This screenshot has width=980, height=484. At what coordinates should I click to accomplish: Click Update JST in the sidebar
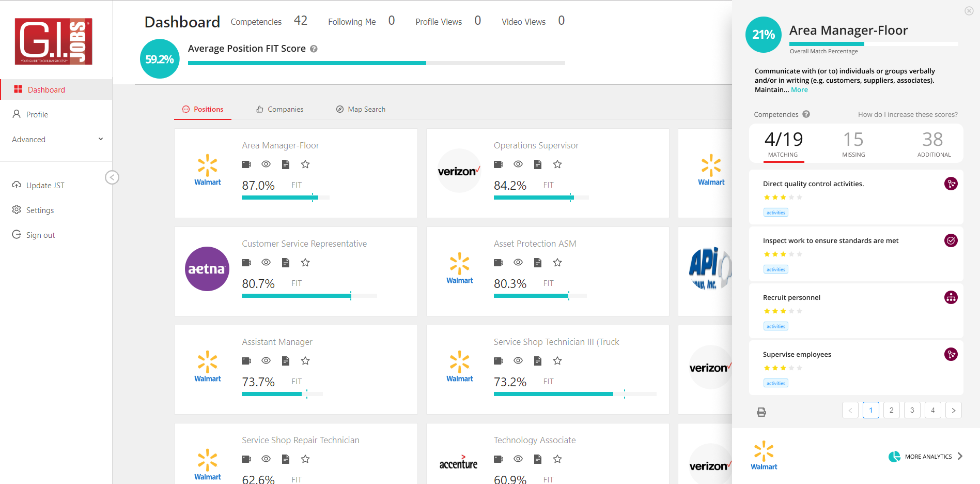click(x=56, y=185)
